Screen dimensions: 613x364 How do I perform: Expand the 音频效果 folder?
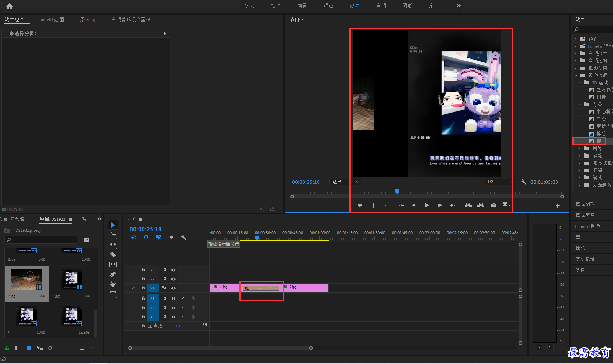[x=575, y=53]
